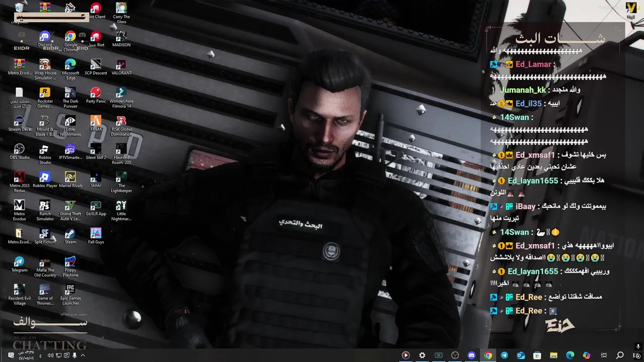Open the Game of Thrones desktop icon
The height and width of the screenshot is (362, 644).
pyautogui.click(x=45, y=295)
